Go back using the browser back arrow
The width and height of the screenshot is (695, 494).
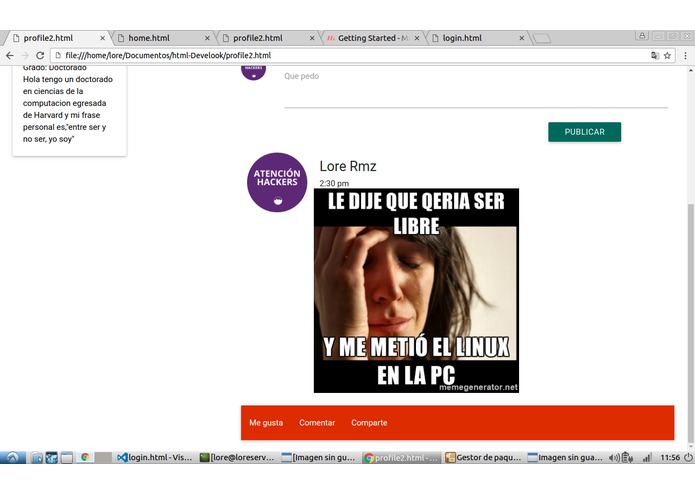pyautogui.click(x=10, y=55)
